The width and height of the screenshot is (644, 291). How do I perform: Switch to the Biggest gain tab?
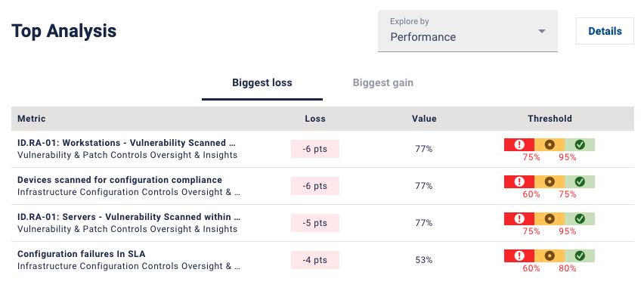(383, 82)
